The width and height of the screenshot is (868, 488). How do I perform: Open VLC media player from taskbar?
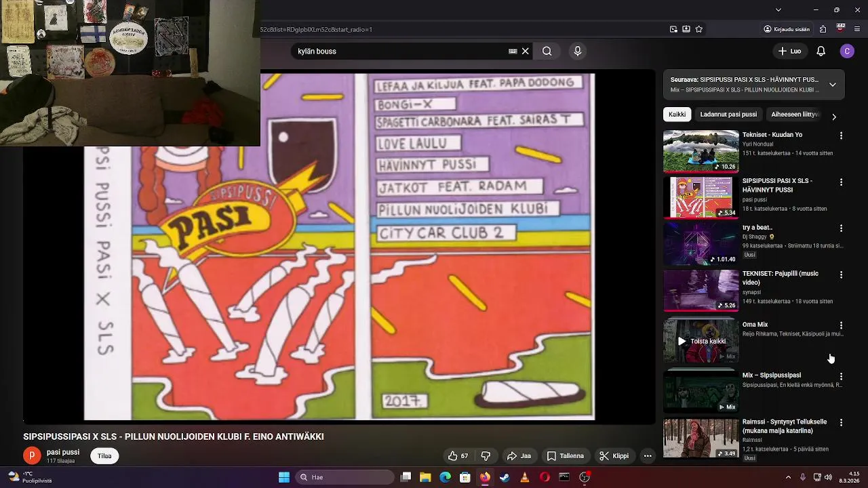coord(524,477)
